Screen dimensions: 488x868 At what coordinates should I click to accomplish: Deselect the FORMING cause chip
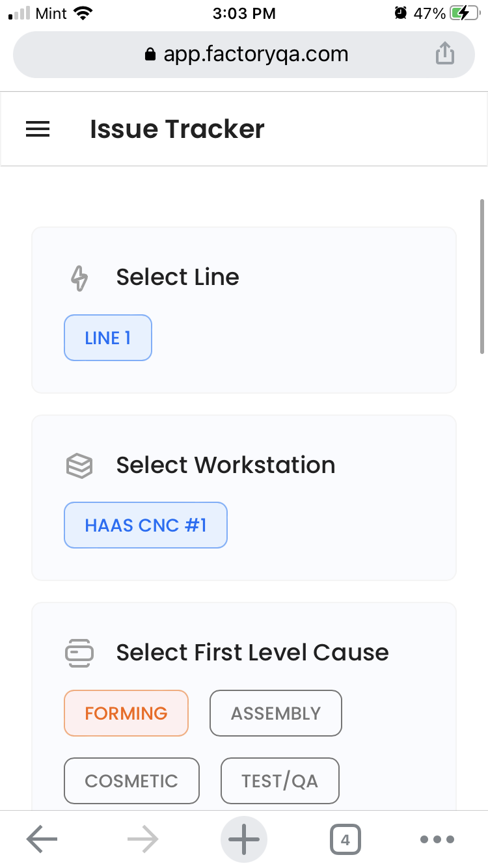126,713
